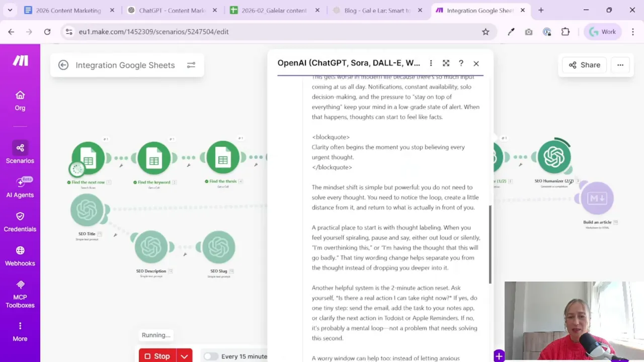Click the purple plus button at bottom

(499, 356)
